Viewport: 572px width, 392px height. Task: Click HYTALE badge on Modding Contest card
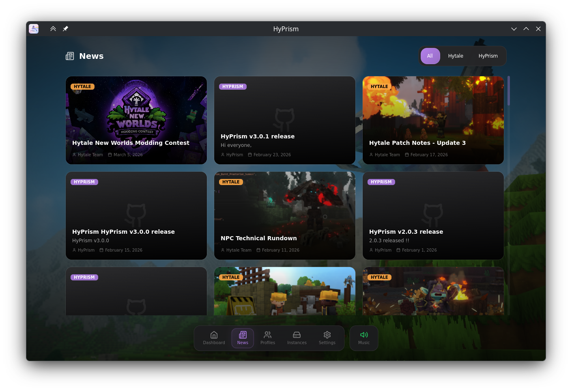click(82, 86)
